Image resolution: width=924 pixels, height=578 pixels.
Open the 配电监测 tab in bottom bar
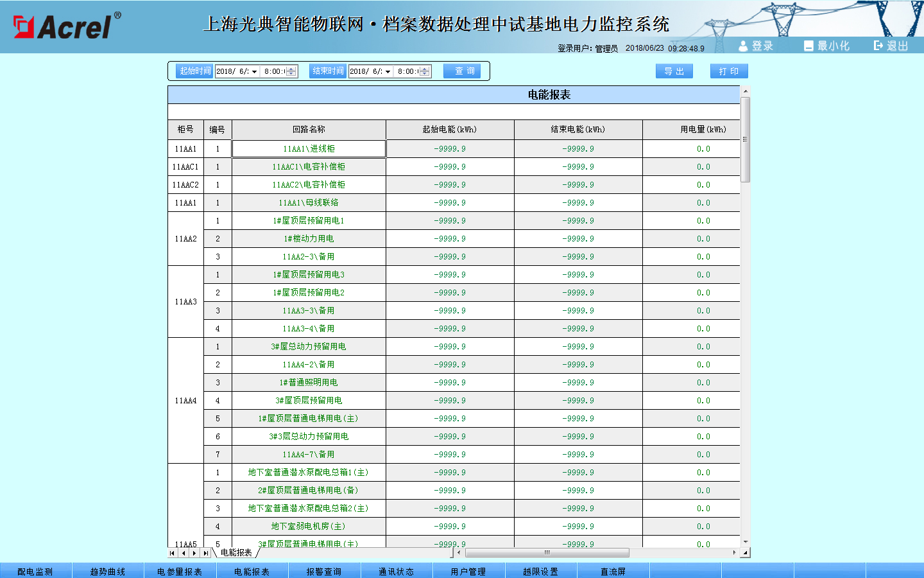click(35, 571)
